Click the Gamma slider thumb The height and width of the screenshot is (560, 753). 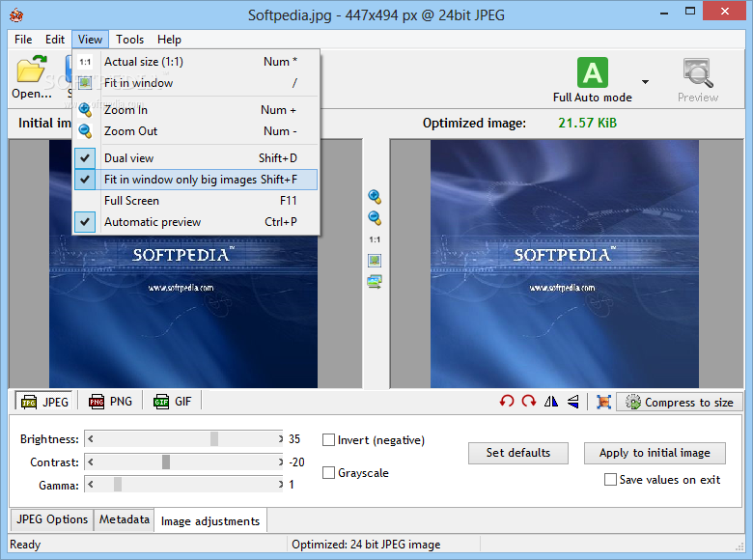point(118,484)
